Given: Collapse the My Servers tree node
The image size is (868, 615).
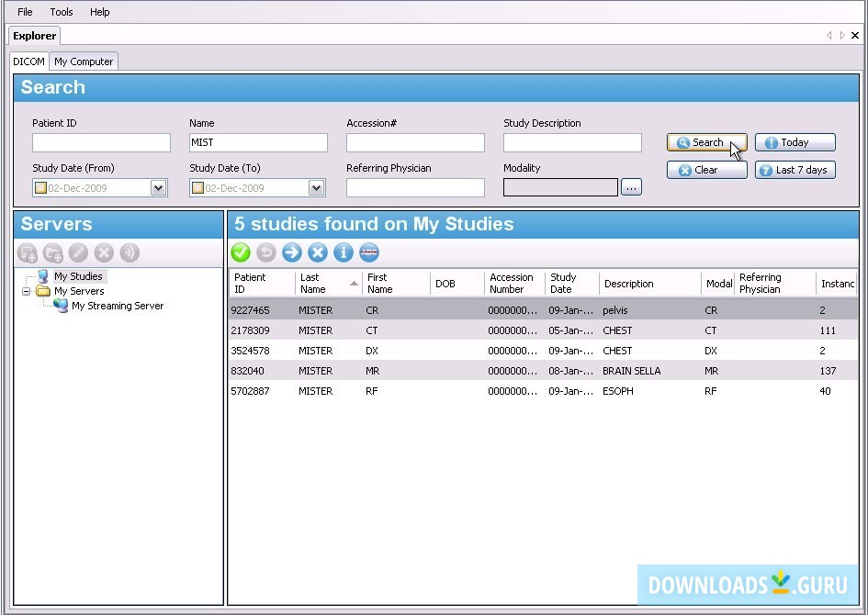Looking at the screenshot, I should (28, 291).
